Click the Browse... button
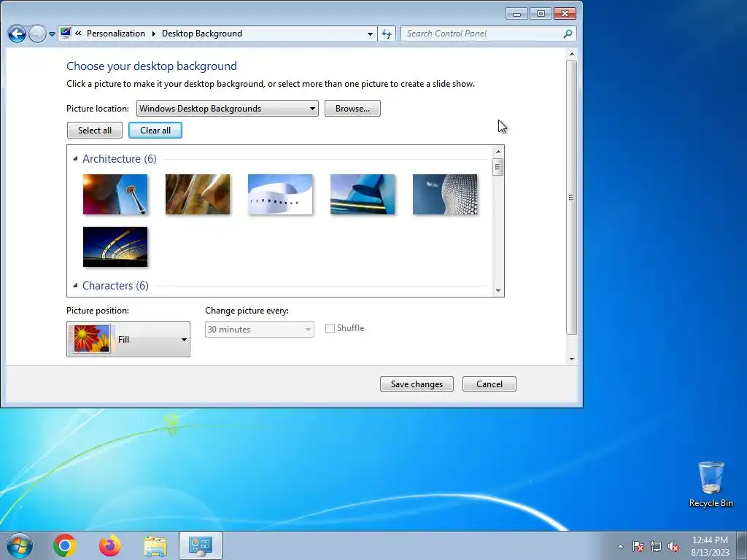This screenshot has height=560, width=747. (x=352, y=109)
